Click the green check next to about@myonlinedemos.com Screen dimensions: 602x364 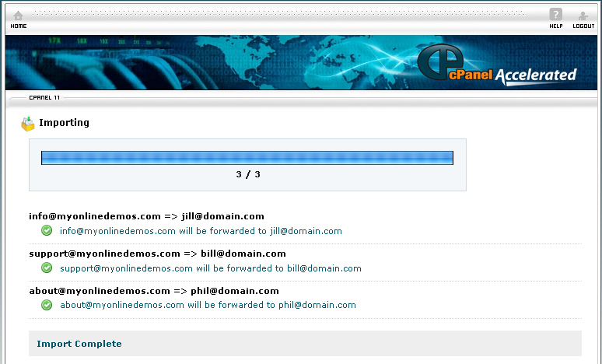(x=47, y=305)
